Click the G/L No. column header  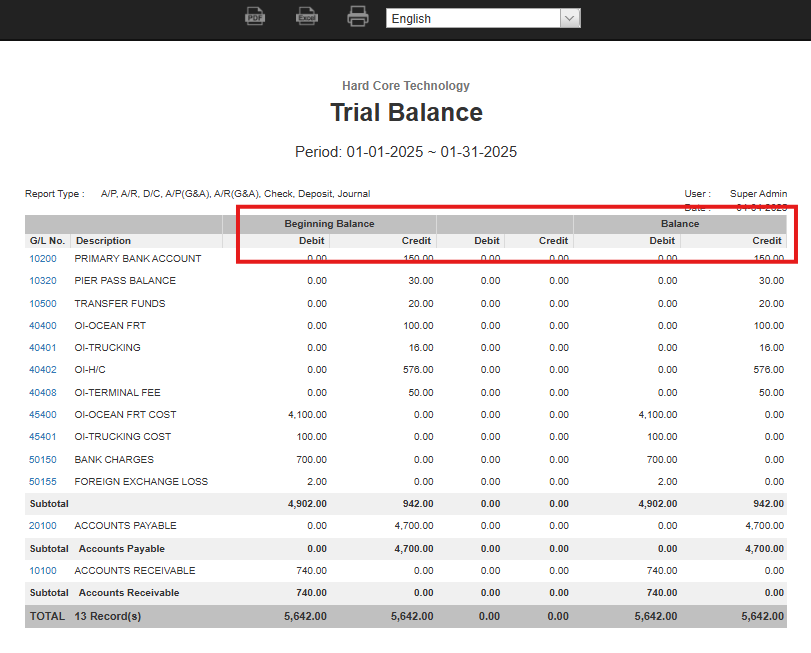tap(47, 241)
